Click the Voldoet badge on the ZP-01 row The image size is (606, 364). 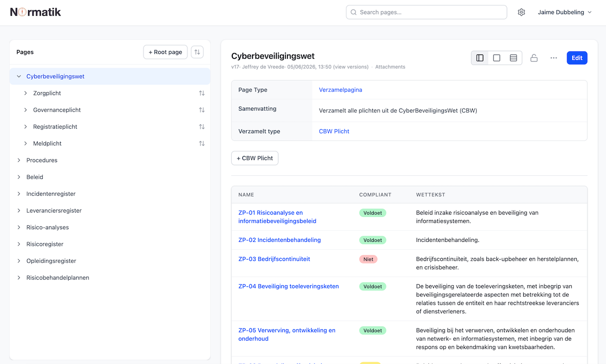click(373, 213)
